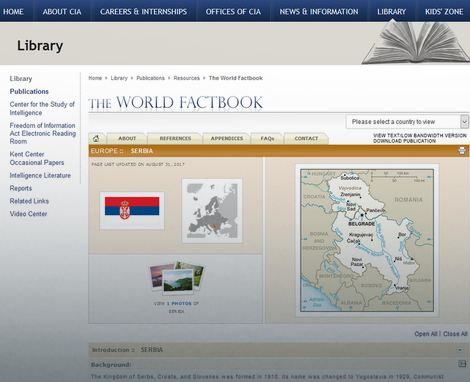
Task: Print the Serbia page via printer icon
Action: point(462,151)
